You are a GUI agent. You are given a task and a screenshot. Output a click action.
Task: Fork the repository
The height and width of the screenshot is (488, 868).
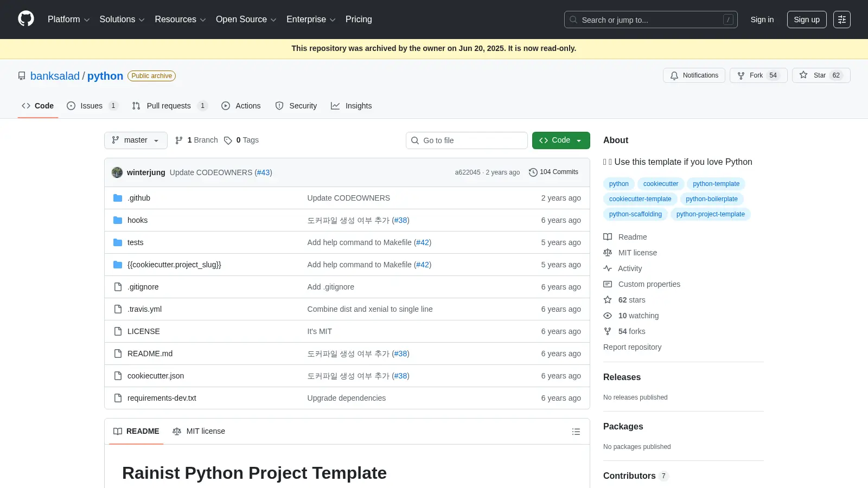tap(758, 75)
